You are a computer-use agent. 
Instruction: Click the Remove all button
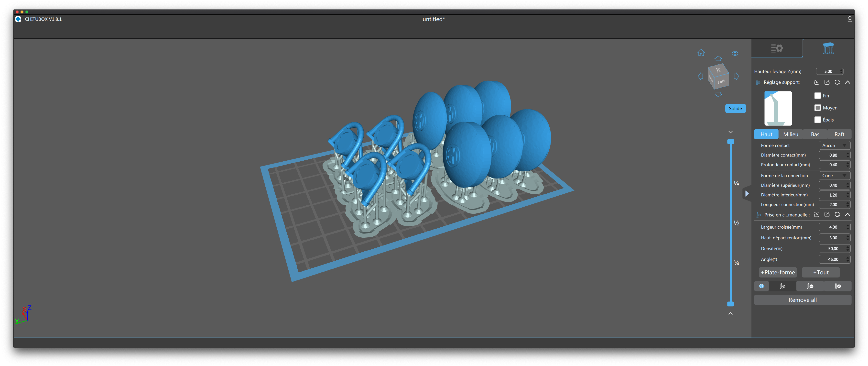[802, 300]
